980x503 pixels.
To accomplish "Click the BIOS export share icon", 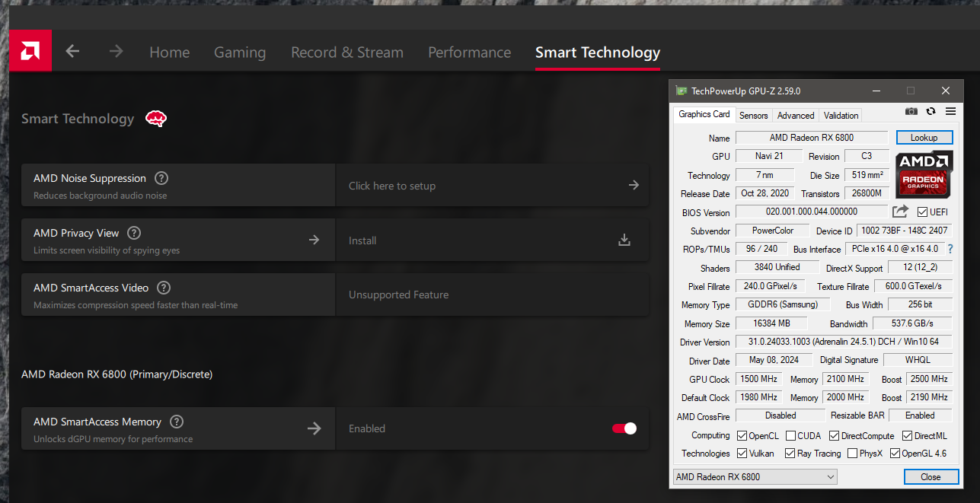I will click(901, 212).
